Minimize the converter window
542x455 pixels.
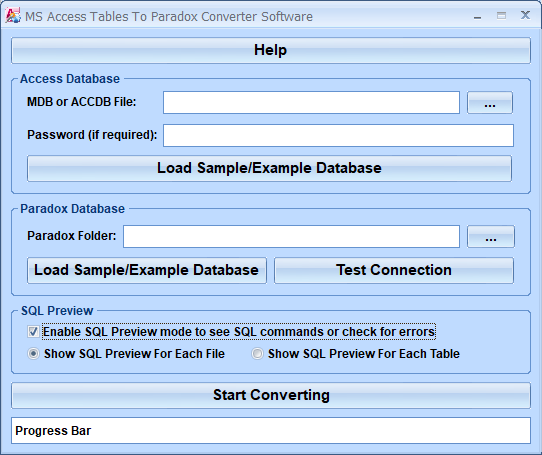(477, 16)
